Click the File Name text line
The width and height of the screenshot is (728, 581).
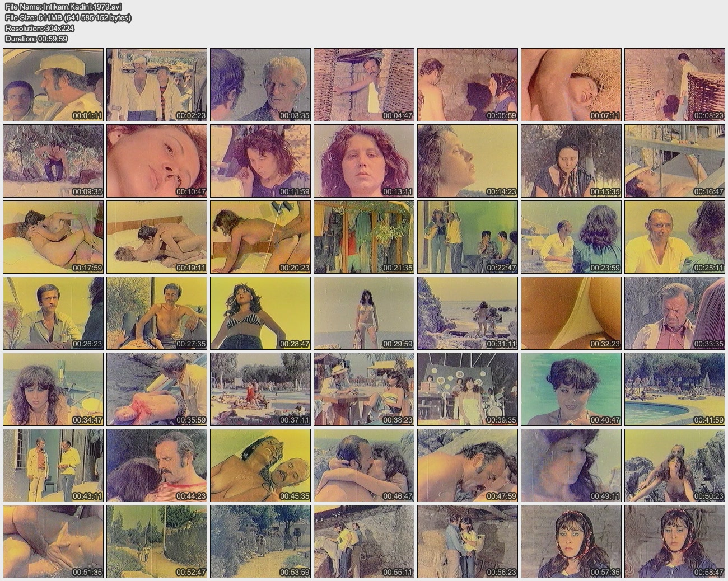[63, 7]
